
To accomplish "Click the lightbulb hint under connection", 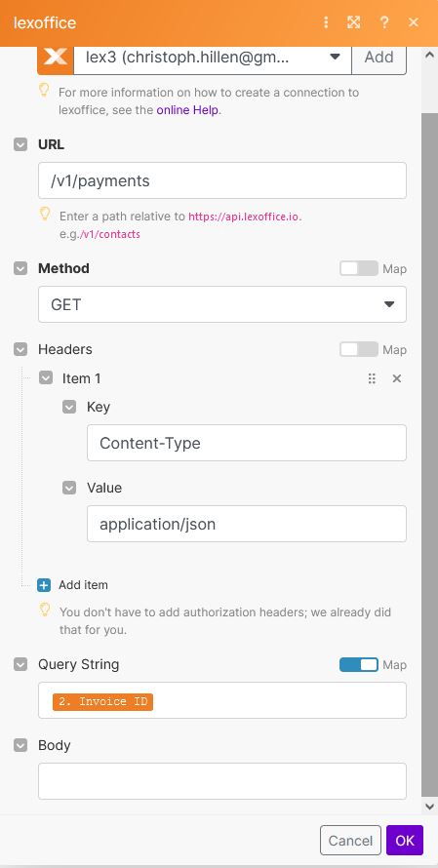I will tap(45, 91).
